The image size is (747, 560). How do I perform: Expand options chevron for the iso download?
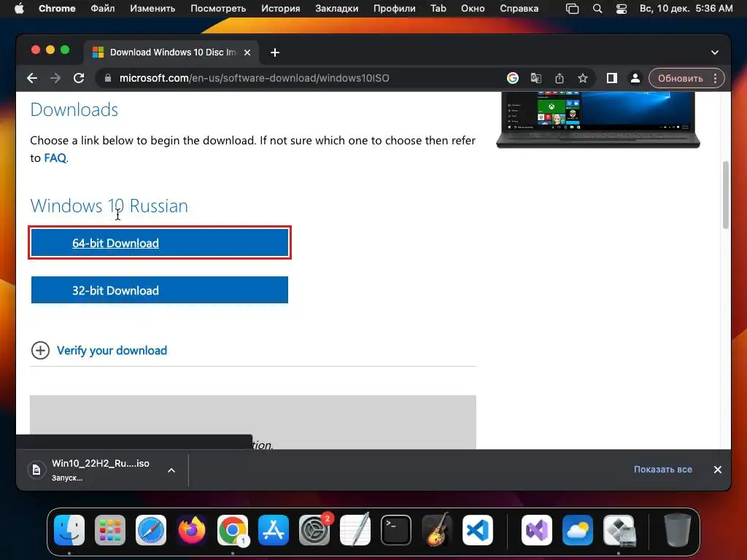coord(171,470)
